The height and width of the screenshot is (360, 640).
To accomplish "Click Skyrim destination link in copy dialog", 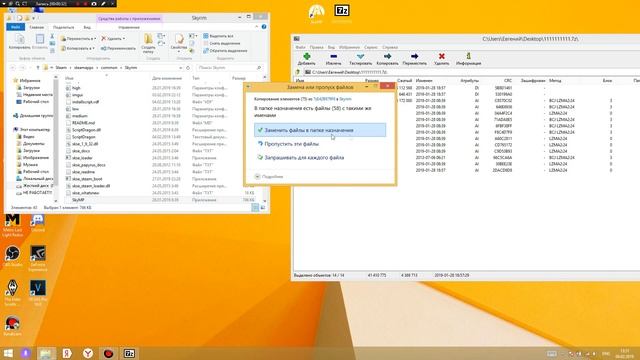I will (345, 99).
